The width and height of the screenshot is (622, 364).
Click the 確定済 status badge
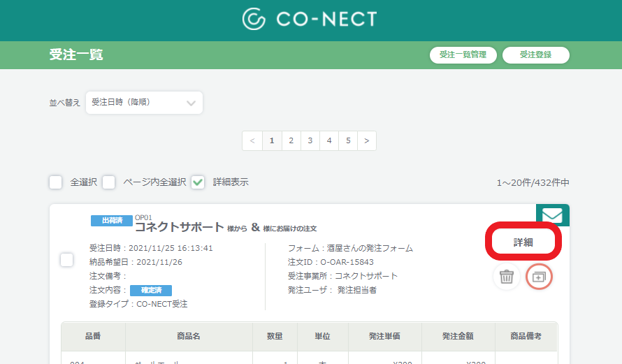(x=151, y=290)
